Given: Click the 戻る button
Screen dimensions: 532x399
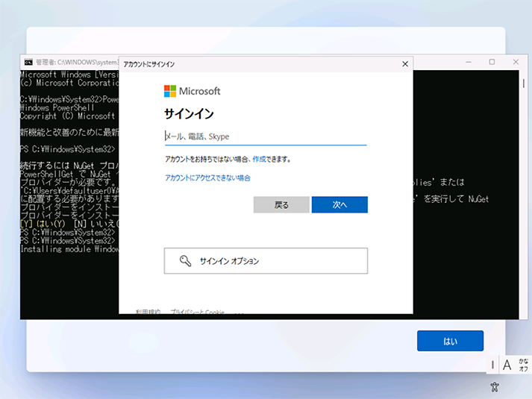Looking at the screenshot, I should (281, 205).
